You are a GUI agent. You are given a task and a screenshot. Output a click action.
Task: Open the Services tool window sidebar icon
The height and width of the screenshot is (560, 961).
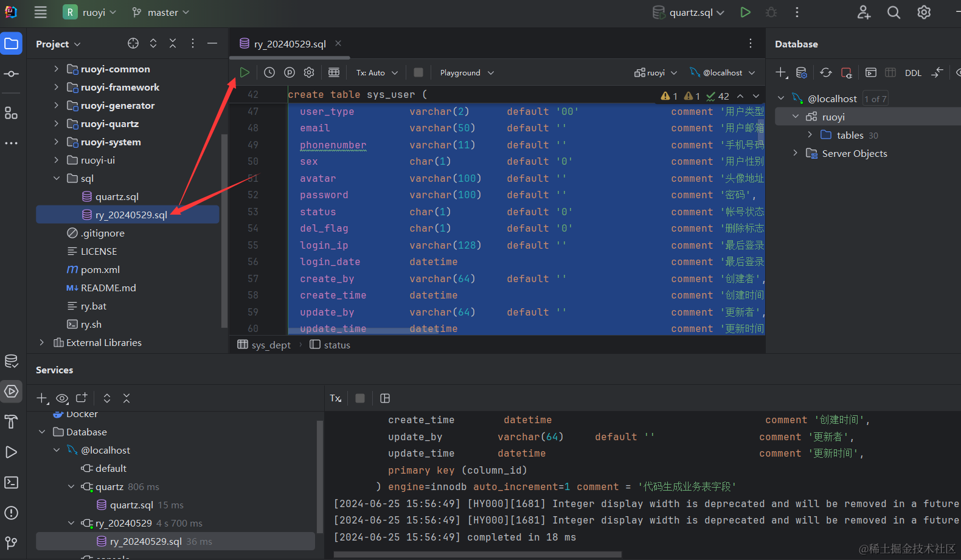(x=12, y=391)
